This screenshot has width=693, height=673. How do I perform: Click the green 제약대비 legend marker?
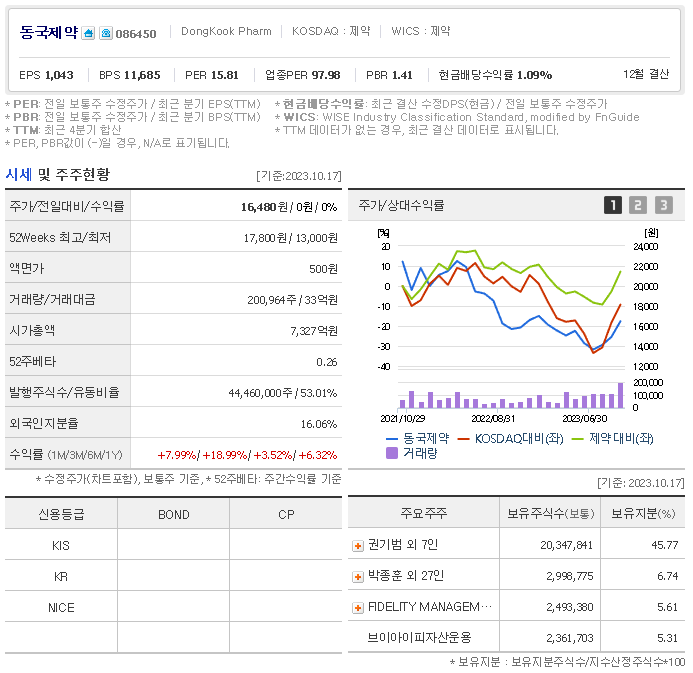tap(577, 439)
